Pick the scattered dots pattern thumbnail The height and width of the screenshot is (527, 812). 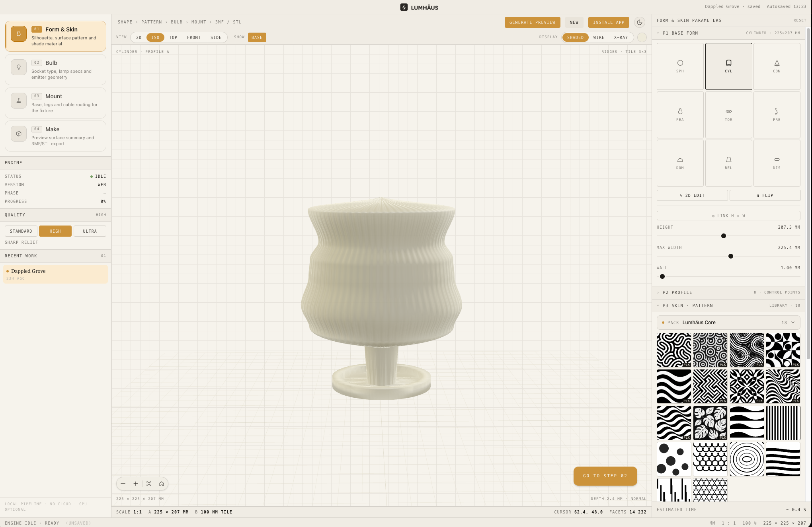click(674, 459)
